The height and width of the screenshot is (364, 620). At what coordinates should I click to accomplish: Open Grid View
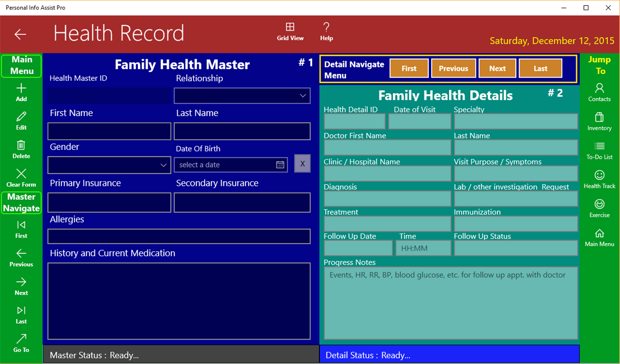coord(290,31)
